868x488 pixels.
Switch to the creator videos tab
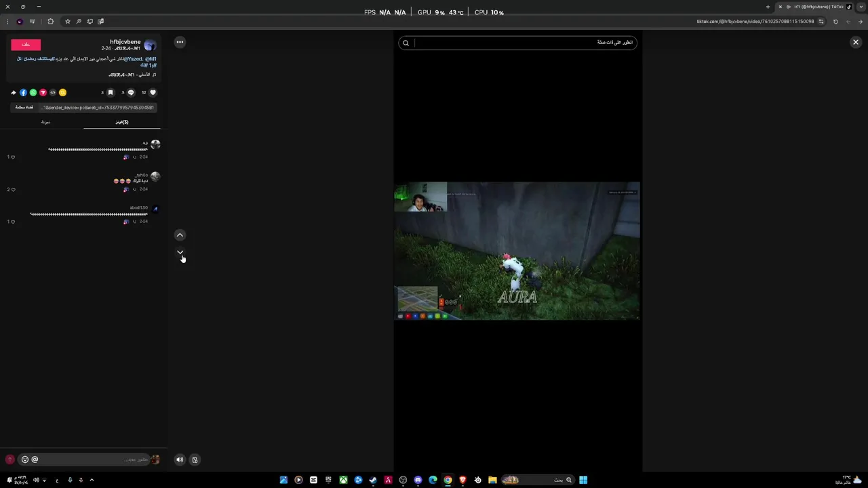point(45,122)
